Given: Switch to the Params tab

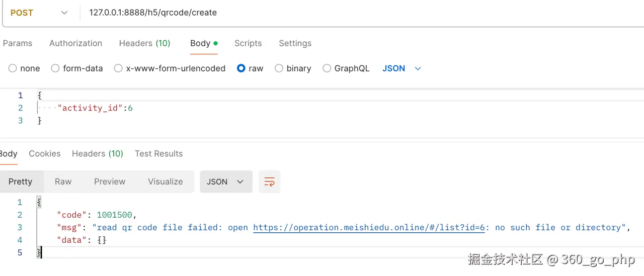Looking at the screenshot, I should (18, 43).
